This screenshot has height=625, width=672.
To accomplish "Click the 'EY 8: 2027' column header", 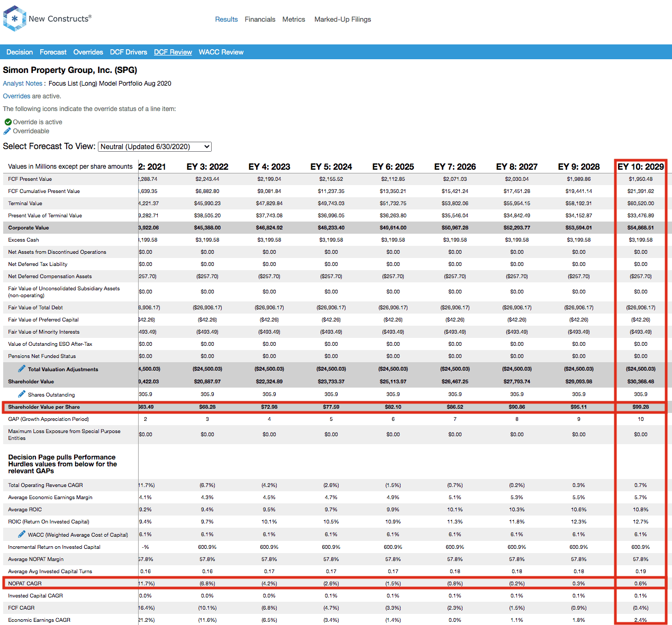I will click(x=517, y=167).
